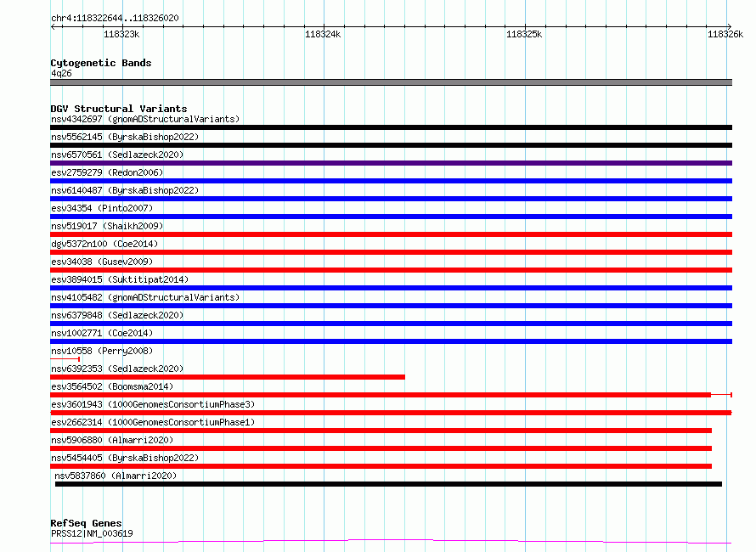The image size is (756, 552).
Task: Click the nsv5837860 Almarri2020 label
Action: pyautogui.click(x=116, y=476)
